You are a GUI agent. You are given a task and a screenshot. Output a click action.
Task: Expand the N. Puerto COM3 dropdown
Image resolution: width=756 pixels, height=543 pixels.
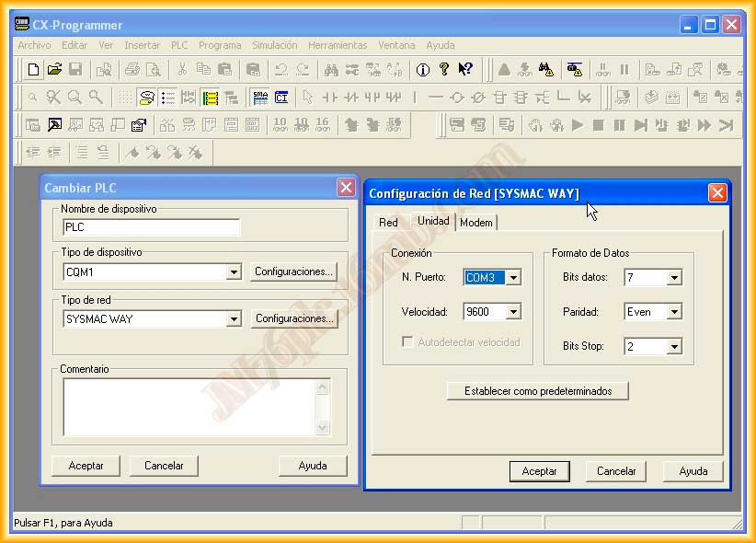coord(513,278)
